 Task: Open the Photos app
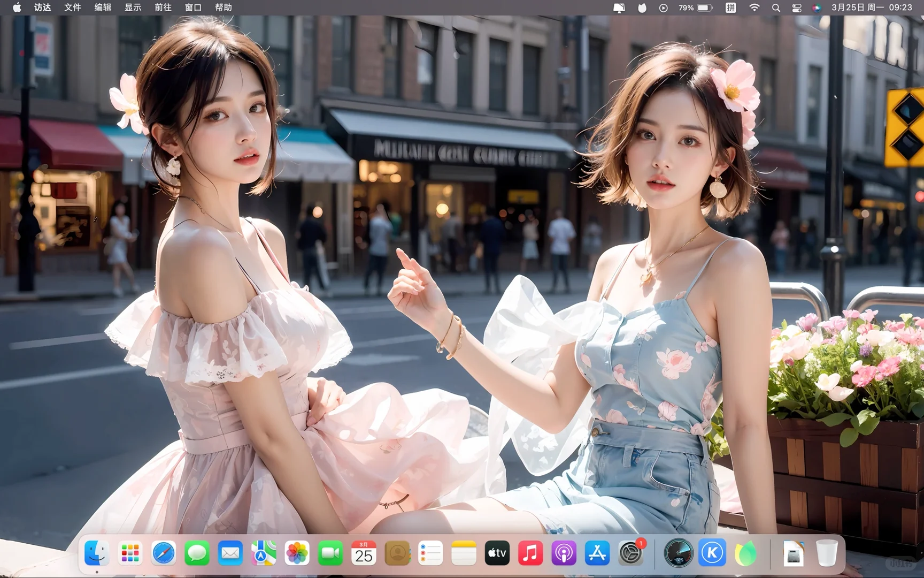click(297, 553)
